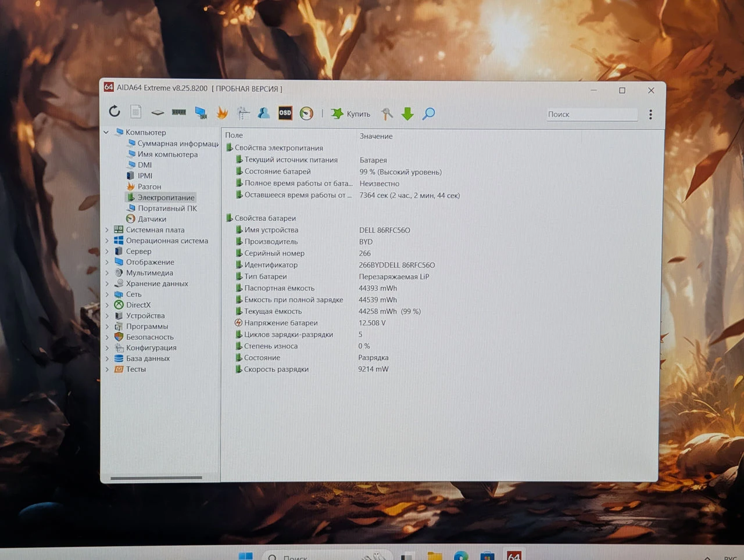Open the memory module benchmark icon

(x=179, y=112)
